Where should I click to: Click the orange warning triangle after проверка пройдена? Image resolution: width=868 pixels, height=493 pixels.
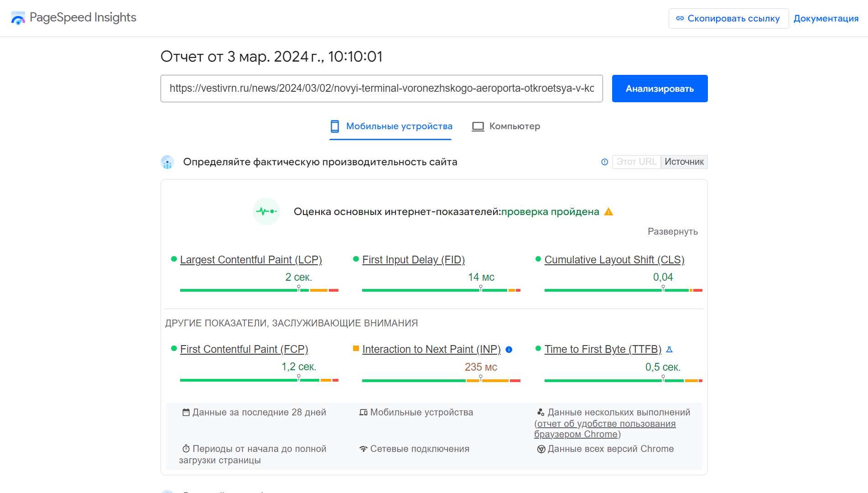(x=608, y=212)
